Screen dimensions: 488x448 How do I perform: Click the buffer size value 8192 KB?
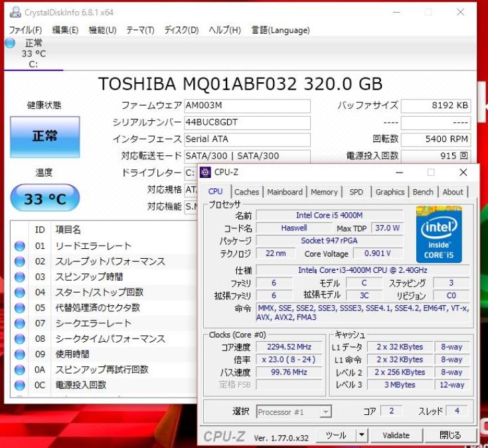(x=436, y=106)
